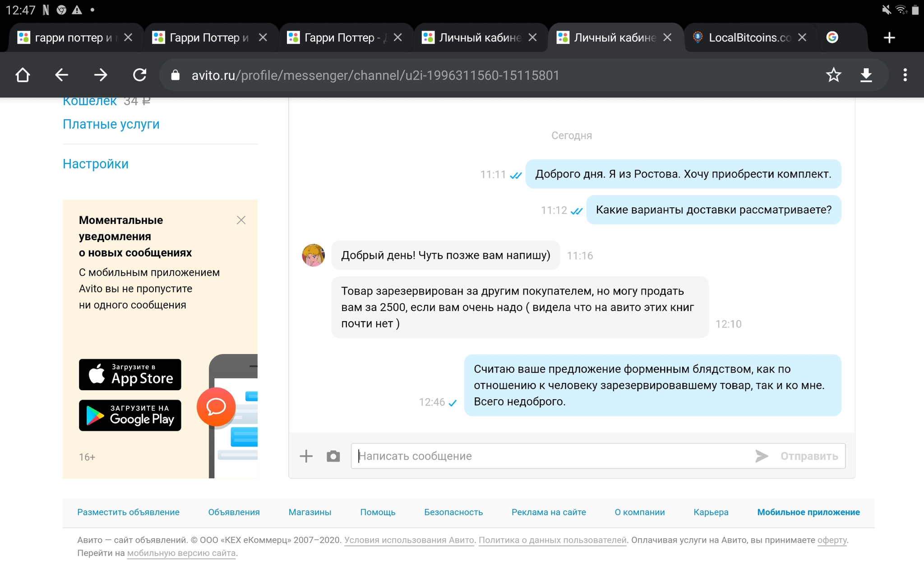Go back to the previous page

coord(61,75)
